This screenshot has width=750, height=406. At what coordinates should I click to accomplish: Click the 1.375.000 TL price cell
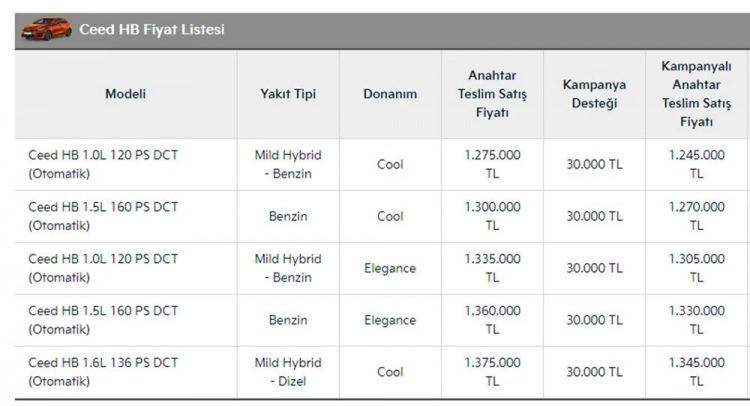[492, 372]
